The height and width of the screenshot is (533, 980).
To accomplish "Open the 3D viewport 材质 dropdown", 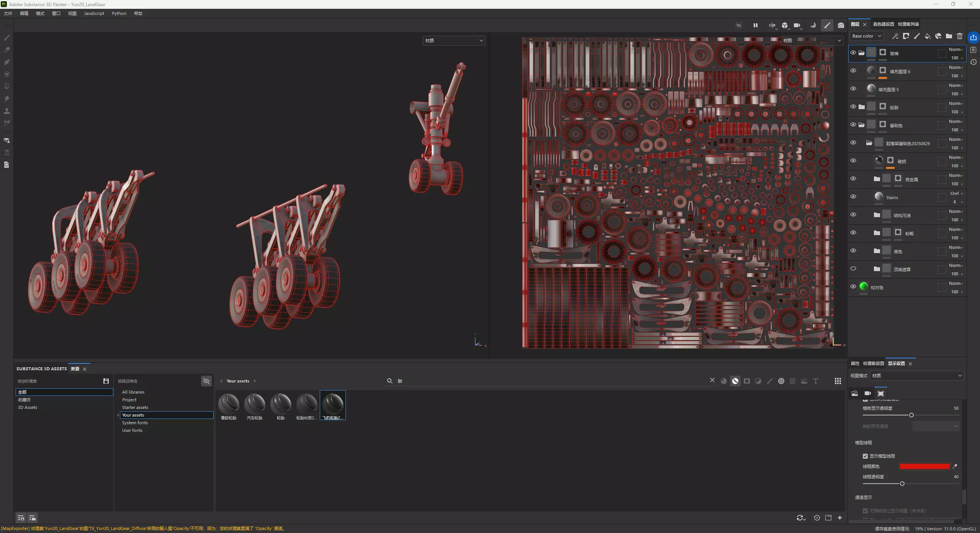I will (454, 41).
